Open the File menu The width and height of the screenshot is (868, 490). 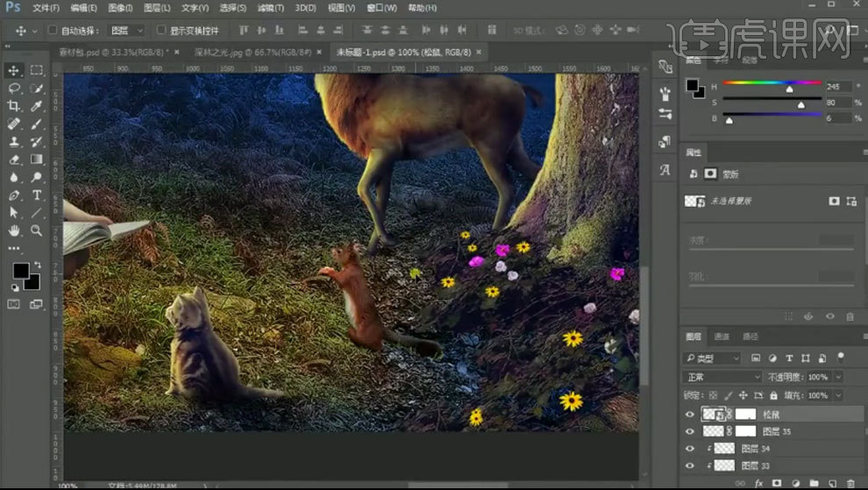click(x=46, y=8)
